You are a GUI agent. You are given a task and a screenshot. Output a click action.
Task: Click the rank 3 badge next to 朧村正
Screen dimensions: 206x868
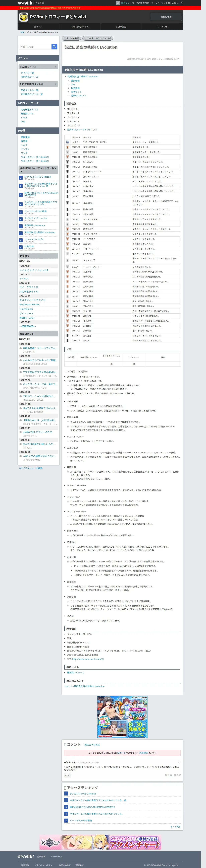[21, 195]
